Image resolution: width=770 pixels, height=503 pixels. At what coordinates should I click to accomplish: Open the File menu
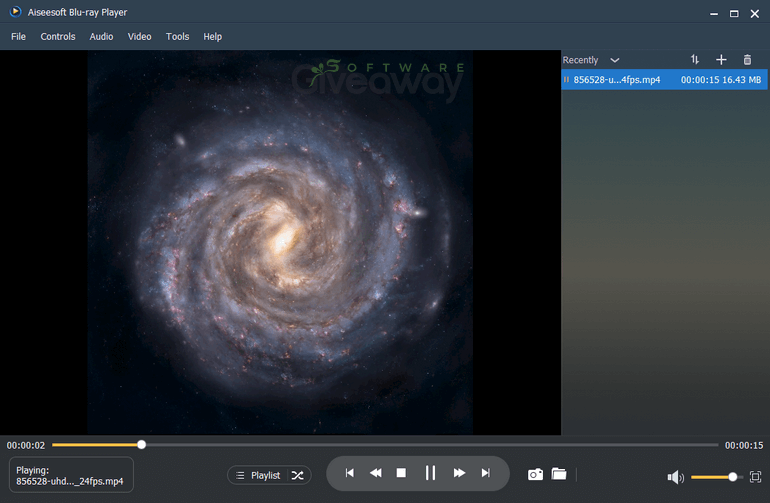(x=18, y=36)
